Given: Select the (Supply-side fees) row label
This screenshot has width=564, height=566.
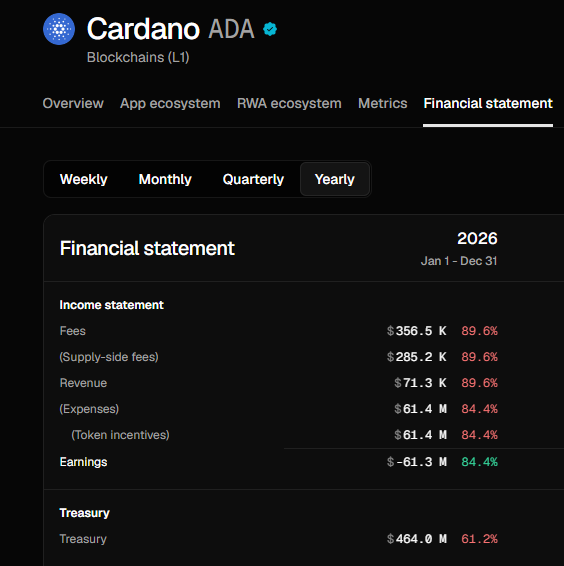Looking at the screenshot, I should coord(109,357).
